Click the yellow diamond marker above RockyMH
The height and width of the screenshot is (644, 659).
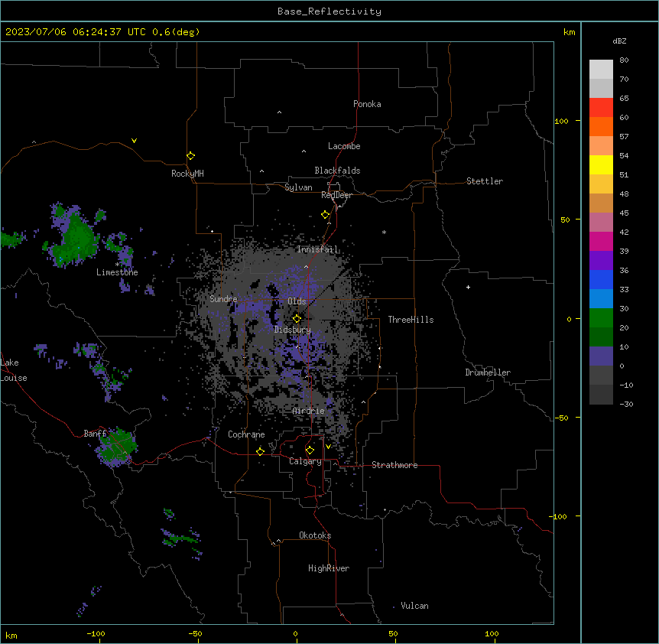pyautogui.click(x=190, y=156)
